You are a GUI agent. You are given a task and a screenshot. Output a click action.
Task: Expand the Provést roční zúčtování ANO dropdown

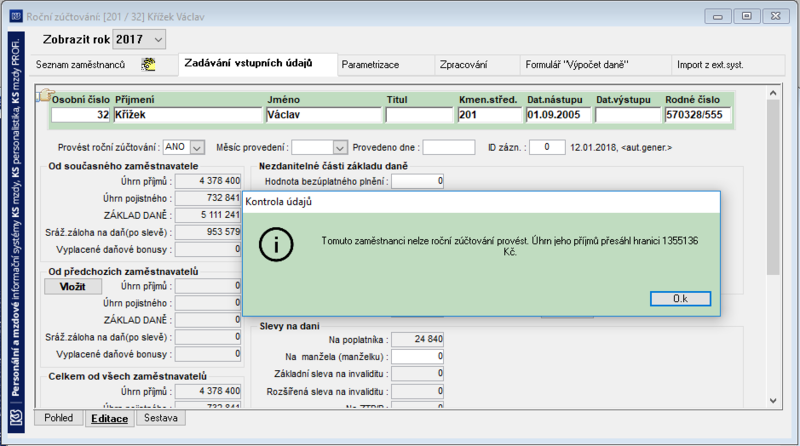click(197, 147)
